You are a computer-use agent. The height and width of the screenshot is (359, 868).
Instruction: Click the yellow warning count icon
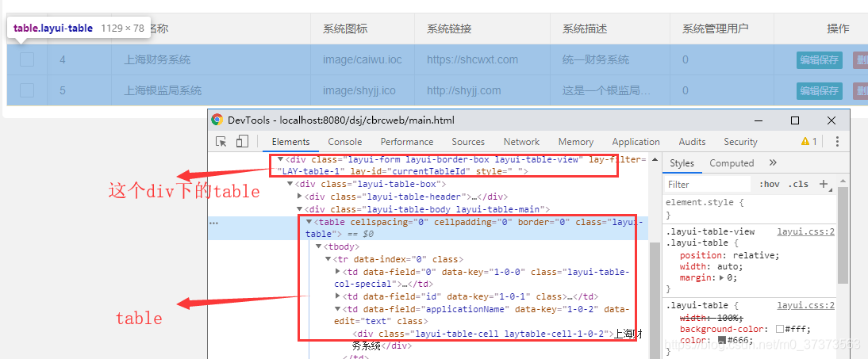click(x=808, y=142)
